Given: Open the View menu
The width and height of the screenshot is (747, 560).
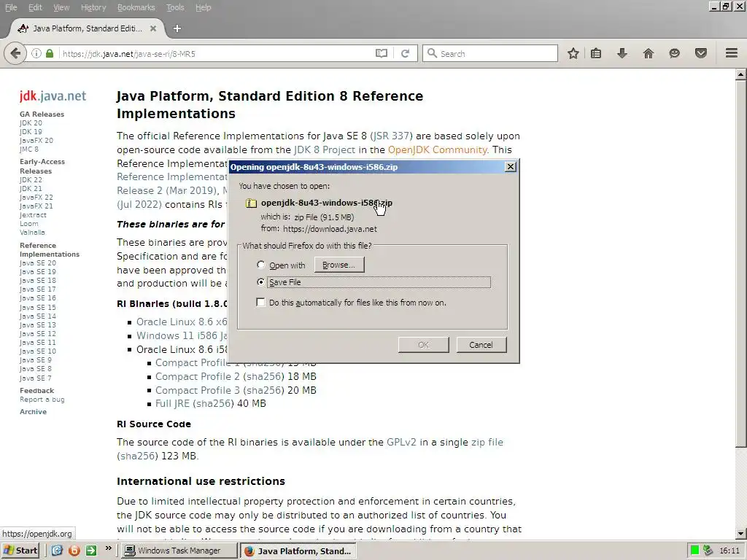Looking at the screenshot, I should pyautogui.click(x=61, y=7).
